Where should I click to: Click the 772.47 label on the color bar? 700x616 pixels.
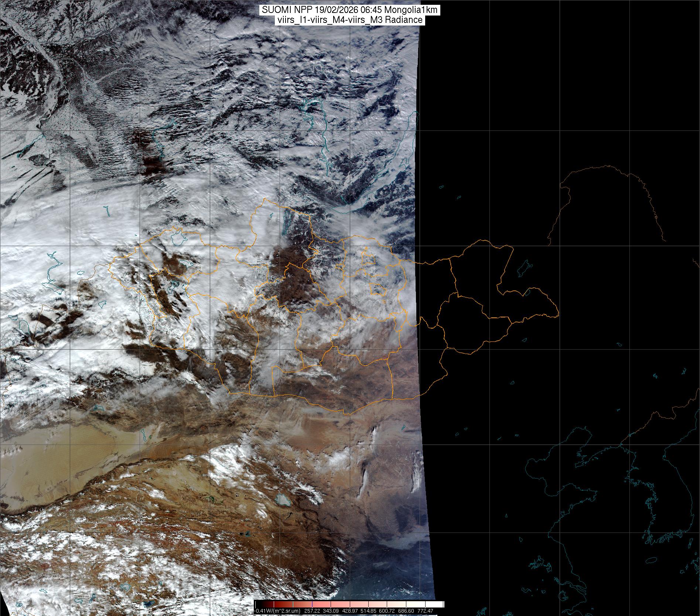425,611
